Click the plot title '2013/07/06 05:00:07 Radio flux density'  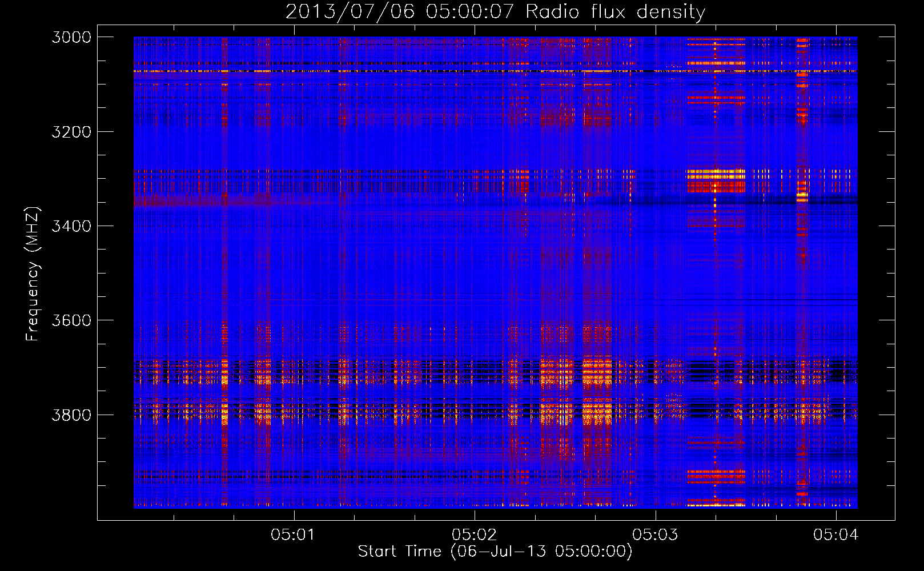495,11
